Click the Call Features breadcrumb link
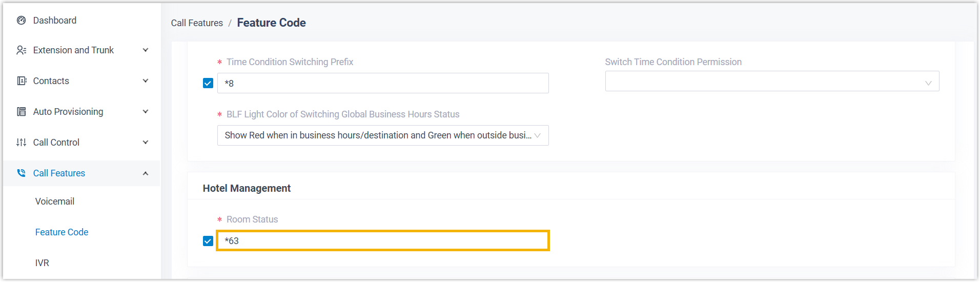This screenshot has height=282, width=980. pos(197,23)
